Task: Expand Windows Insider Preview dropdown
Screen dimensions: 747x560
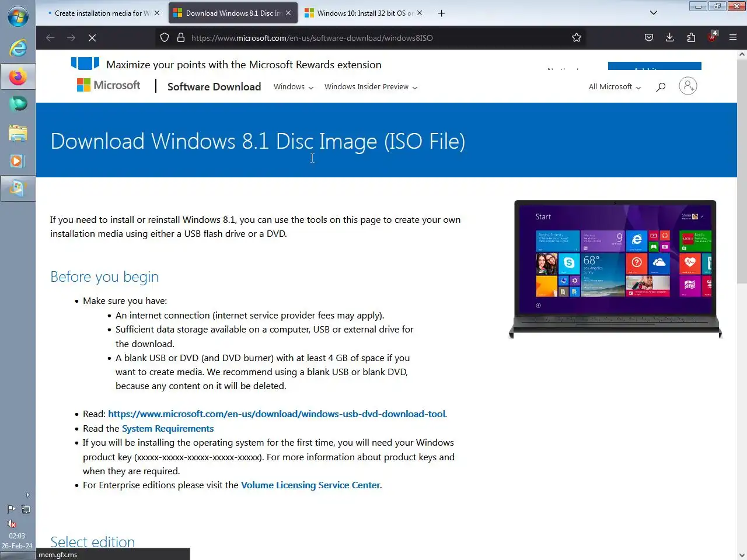Action: 371,87
